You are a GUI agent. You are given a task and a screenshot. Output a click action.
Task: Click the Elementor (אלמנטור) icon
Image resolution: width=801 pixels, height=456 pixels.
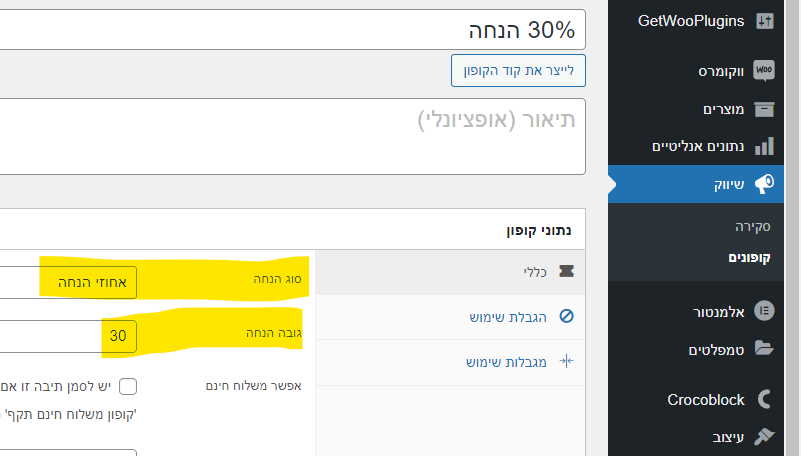765,311
